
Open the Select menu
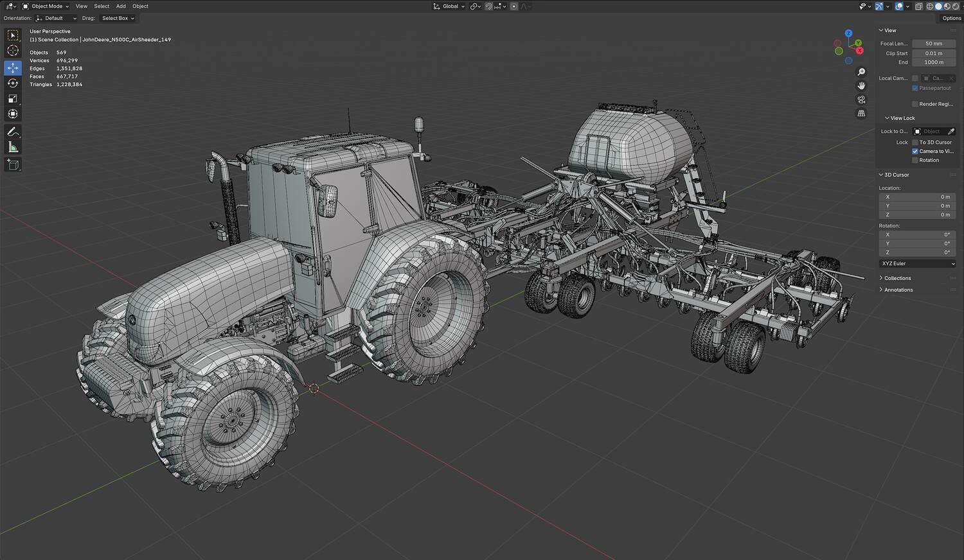[102, 6]
